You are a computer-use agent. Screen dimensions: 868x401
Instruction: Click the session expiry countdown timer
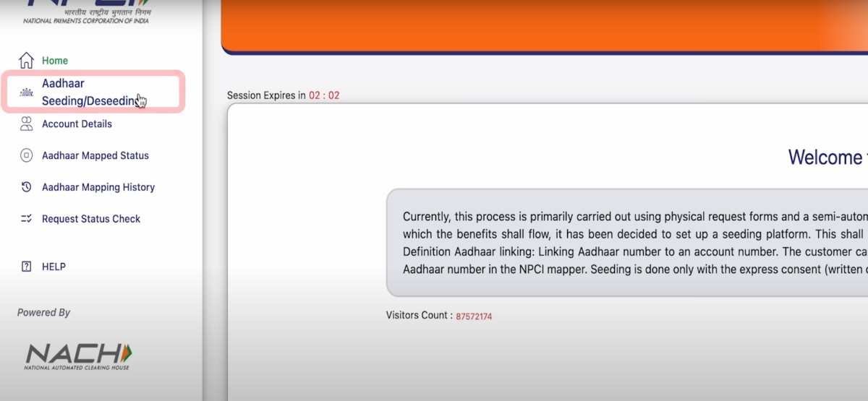pos(324,95)
